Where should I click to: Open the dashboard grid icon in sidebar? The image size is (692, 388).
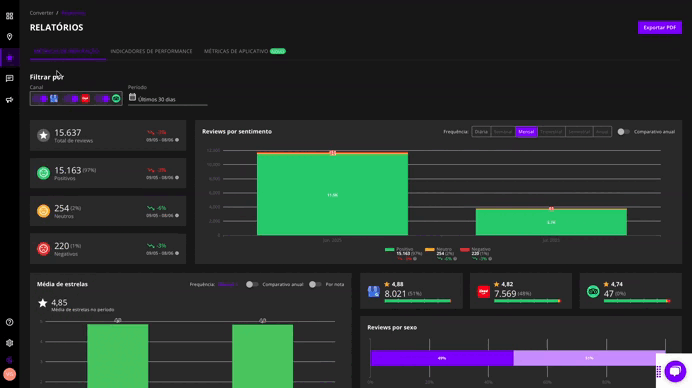(x=9, y=16)
